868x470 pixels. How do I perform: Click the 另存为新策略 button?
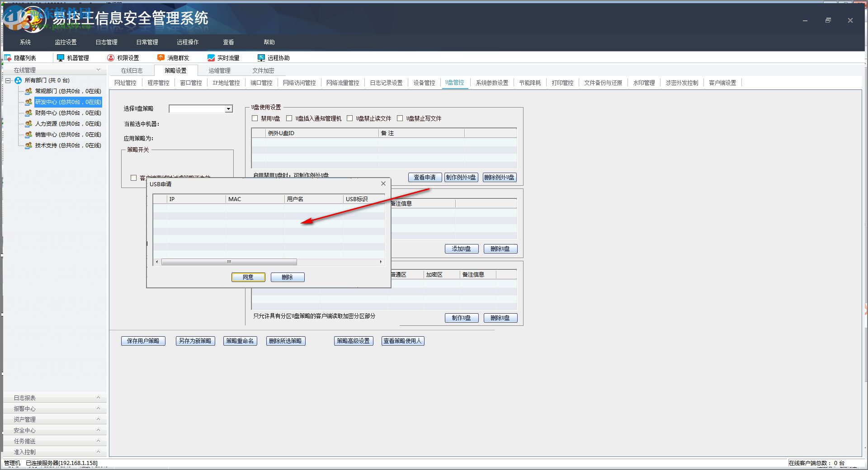tap(195, 341)
